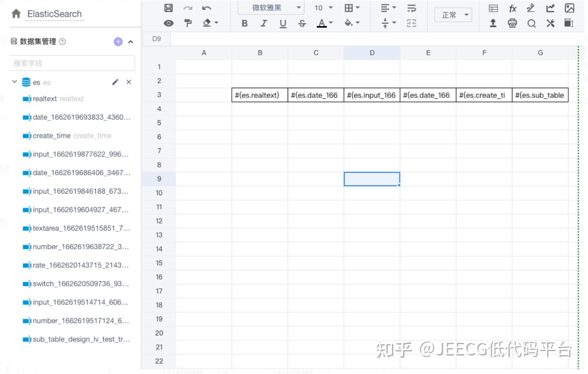Image resolution: width=588 pixels, height=374 pixels.
Task: Select the date_1662619693833 field
Action: [x=76, y=117]
